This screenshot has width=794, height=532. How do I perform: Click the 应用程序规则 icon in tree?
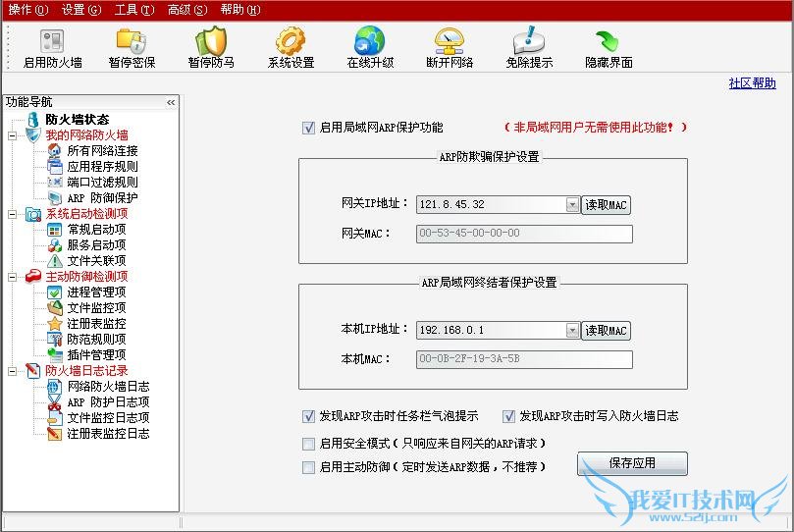(54, 166)
